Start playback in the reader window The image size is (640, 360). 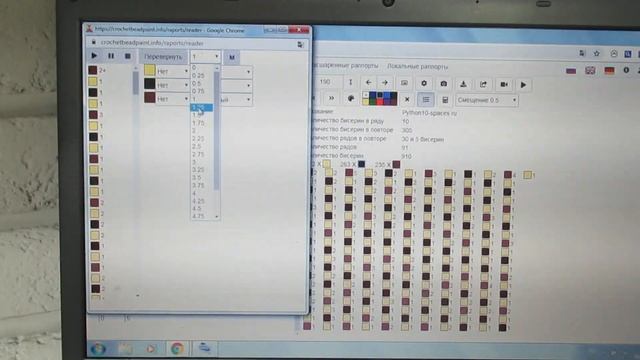click(94, 56)
